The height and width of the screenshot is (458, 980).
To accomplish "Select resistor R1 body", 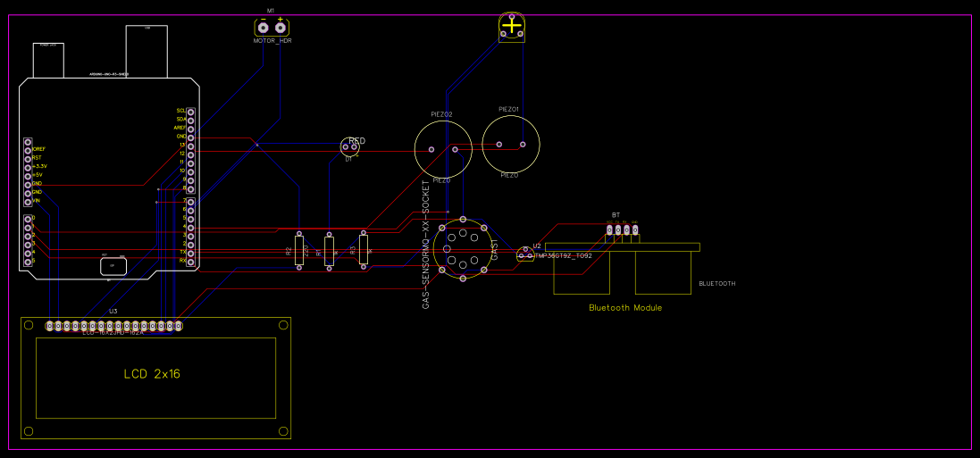I will (x=330, y=251).
